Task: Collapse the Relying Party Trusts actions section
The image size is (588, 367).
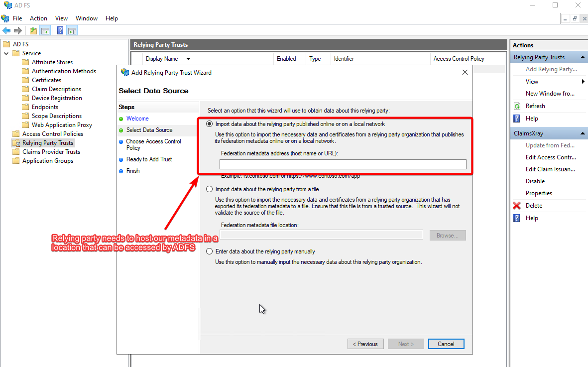Action: pos(583,57)
